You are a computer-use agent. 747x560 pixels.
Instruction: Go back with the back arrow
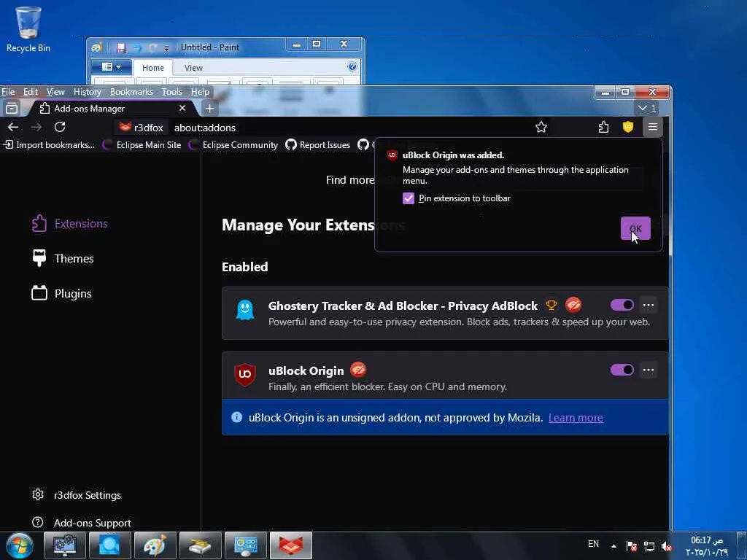[13, 127]
